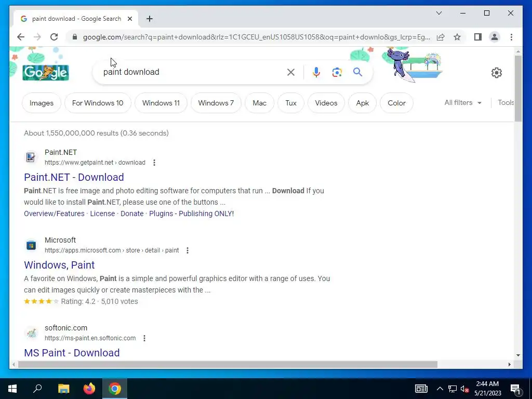Open more options for softonic result
This screenshot has height=399, width=532.
144,338
